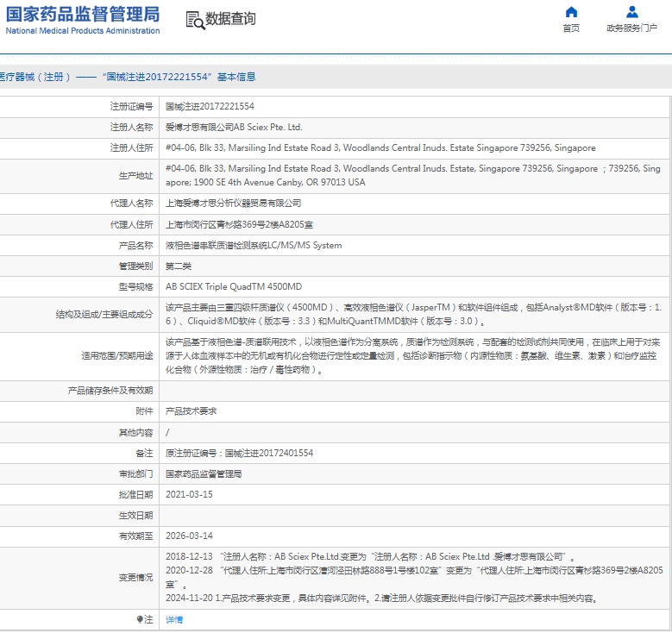Click the 2020-12-28 agent address change record
Viewport: 672px width, 633px height.
pyautogui.click(x=414, y=577)
